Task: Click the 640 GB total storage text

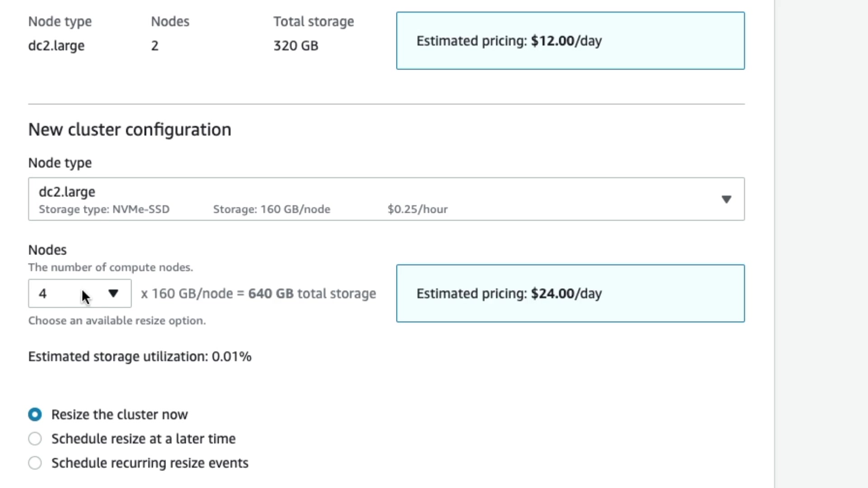Action: [311, 294]
